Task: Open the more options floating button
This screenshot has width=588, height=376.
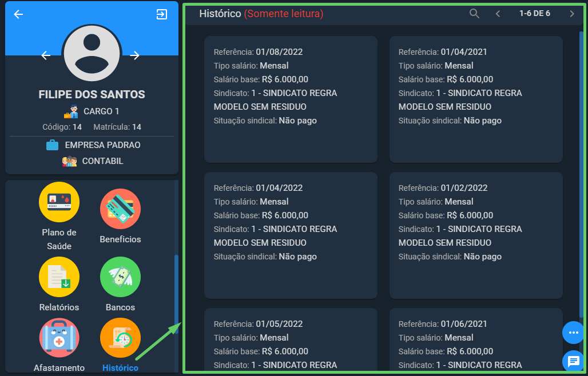Action: point(573,333)
